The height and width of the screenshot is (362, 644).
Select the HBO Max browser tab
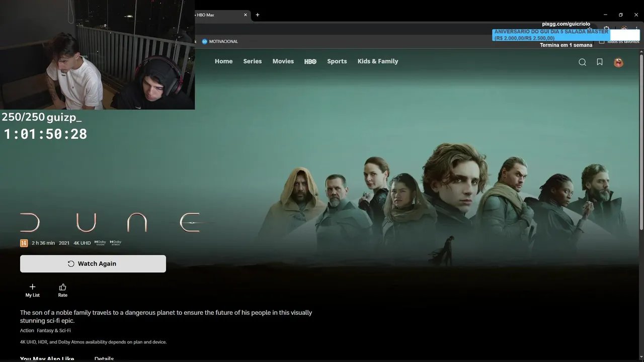[220, 15]
